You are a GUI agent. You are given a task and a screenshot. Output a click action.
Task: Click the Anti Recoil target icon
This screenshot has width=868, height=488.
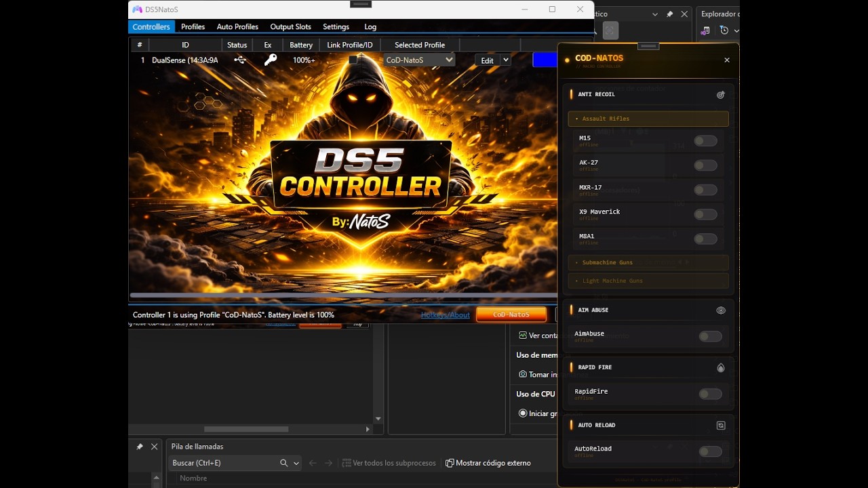pyautogui.click(x=721, y=95)
